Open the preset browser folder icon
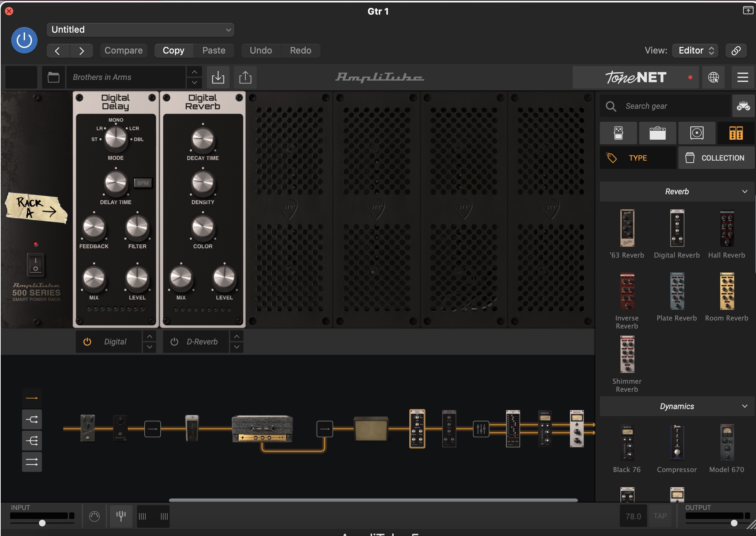The width and height of the screenshot is (756, 536). click(53, 77)
